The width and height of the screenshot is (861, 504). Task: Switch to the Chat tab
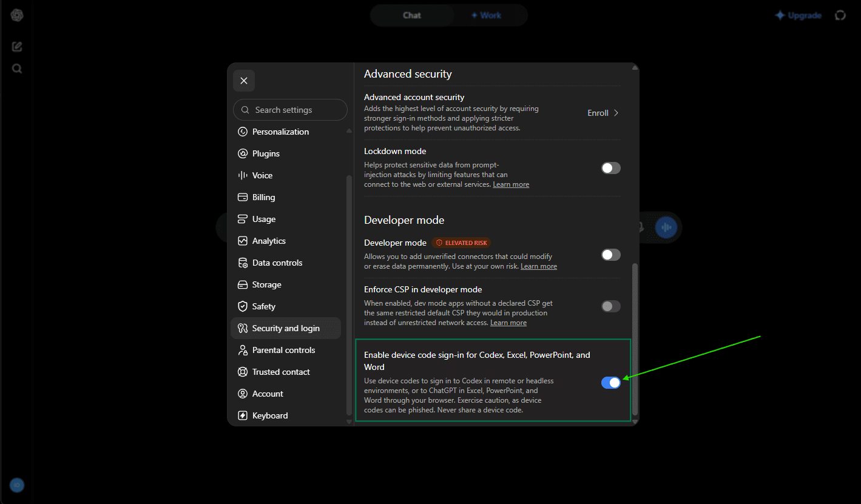pos(412,15)
